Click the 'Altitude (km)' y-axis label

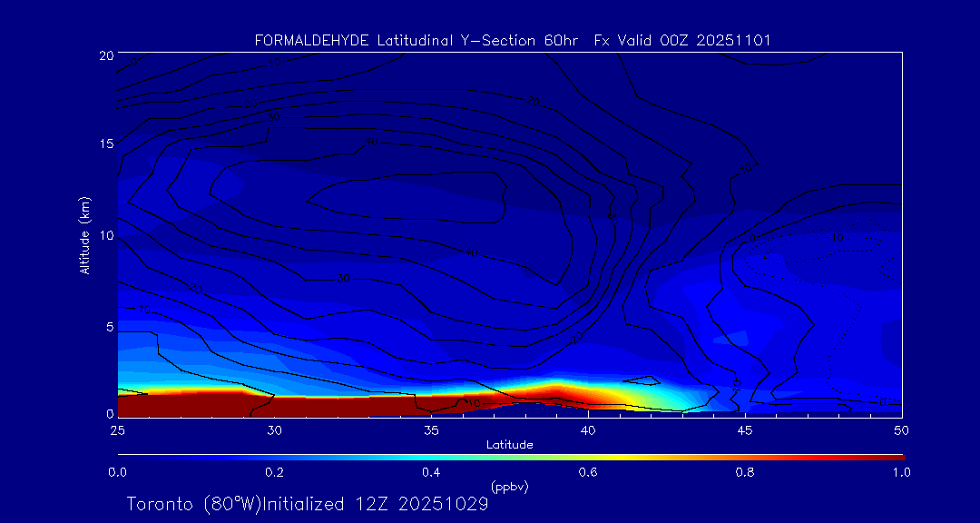[x=84, y=234]
